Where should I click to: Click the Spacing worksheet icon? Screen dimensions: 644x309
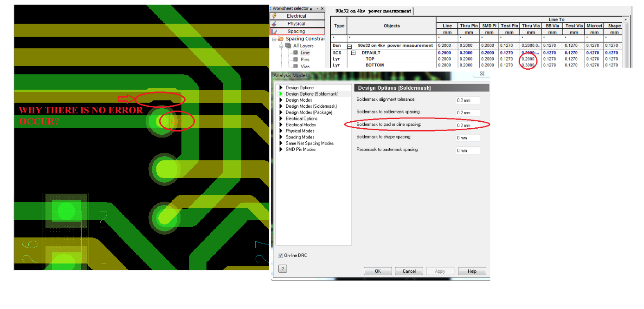274,32
